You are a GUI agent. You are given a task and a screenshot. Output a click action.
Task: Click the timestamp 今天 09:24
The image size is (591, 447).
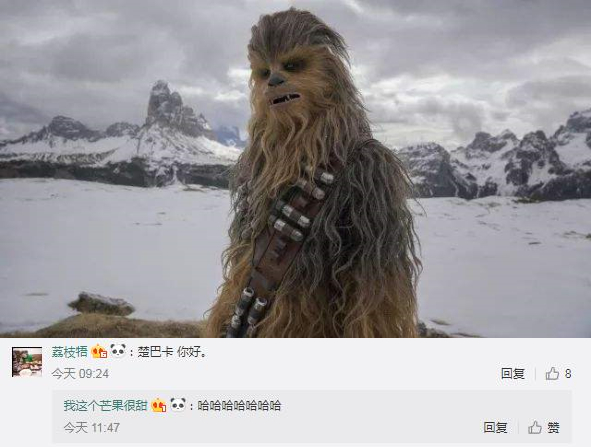point(80,374)
